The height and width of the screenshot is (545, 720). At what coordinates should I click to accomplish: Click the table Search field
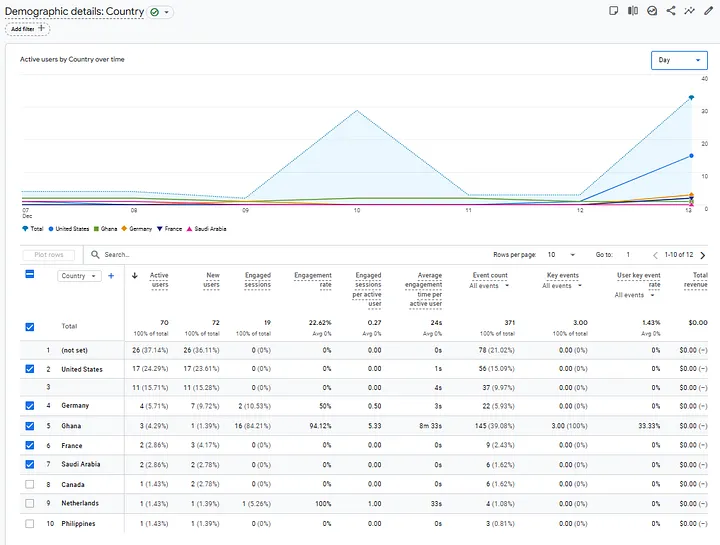tap(200, 255)
